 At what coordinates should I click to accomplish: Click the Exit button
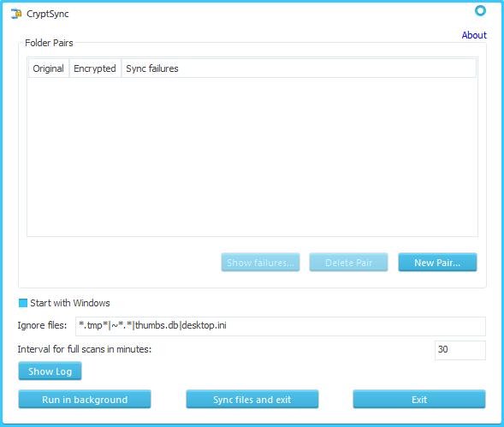(x=419, y=400)
